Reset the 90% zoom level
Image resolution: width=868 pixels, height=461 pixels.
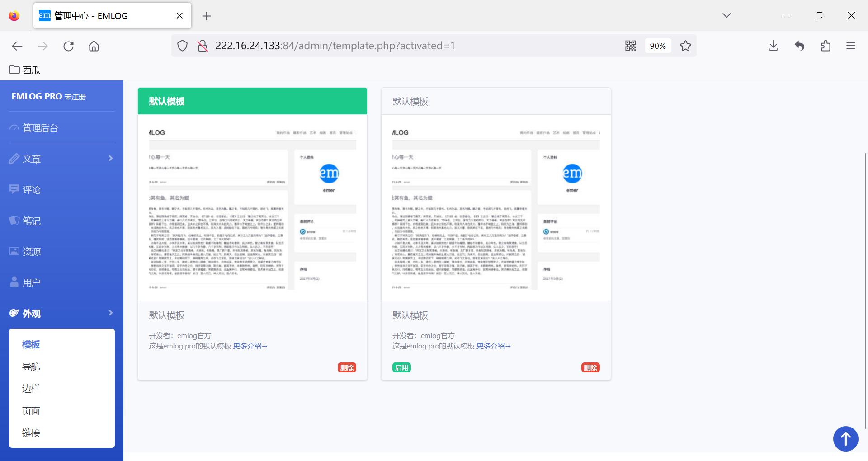point(658,46)
